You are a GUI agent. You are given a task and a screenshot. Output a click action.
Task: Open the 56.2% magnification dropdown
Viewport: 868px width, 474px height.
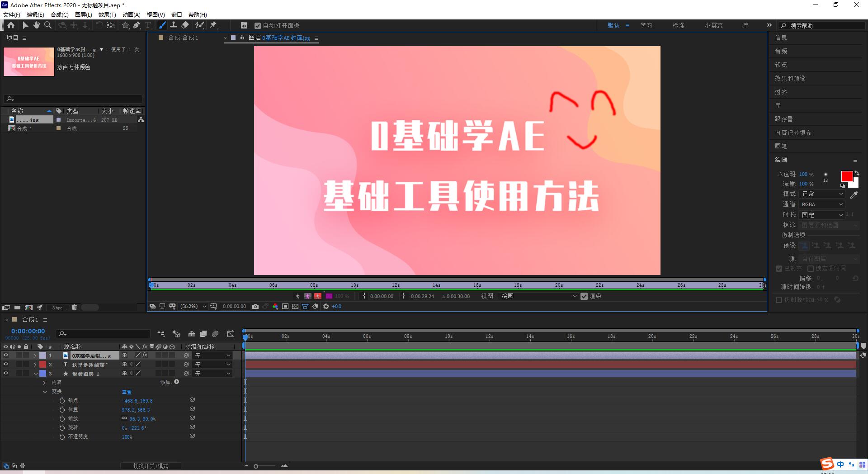click(193, 306)
